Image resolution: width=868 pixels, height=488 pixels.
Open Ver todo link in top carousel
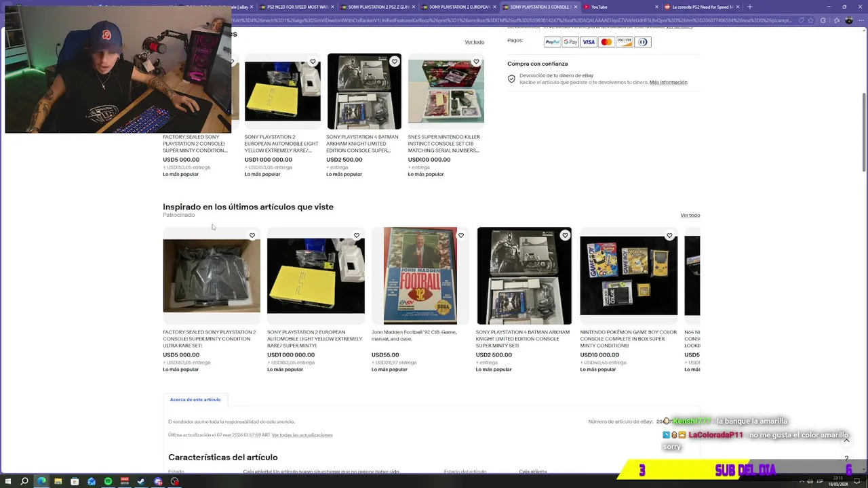coord(475,42)
